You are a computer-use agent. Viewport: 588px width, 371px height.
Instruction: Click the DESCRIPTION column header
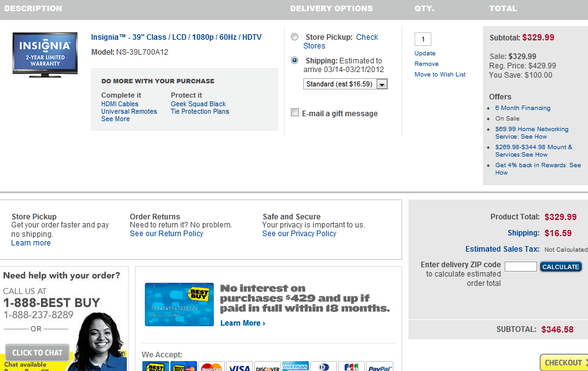(34, 8)
